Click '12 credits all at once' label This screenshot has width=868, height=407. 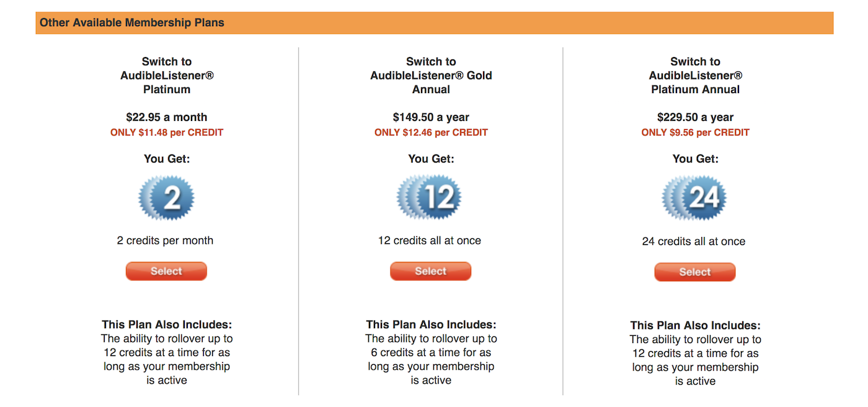pyautogui.click(x=430, y=241)
